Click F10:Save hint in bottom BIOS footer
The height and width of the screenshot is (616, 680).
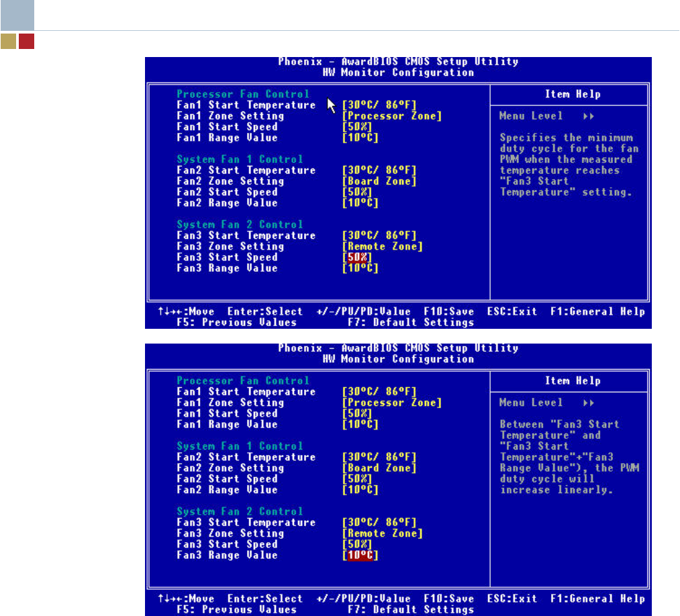pos(448,599)
